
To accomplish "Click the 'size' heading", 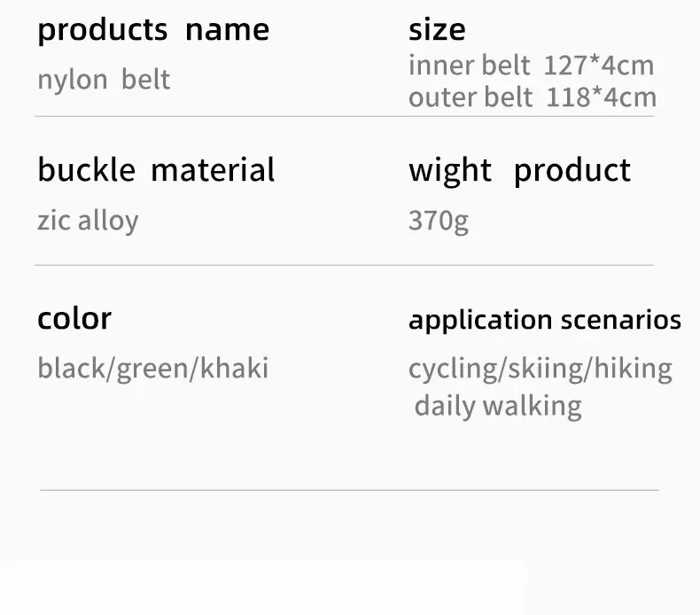I will coord(437,29).
